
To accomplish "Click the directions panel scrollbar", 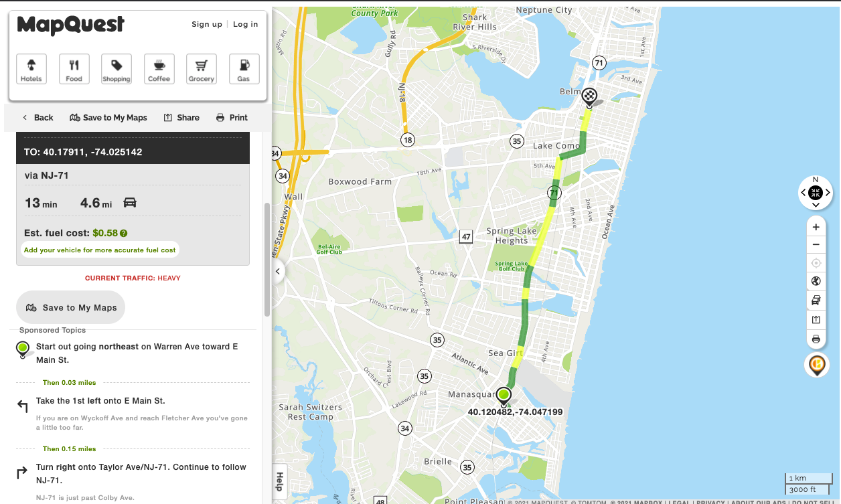I will click(x=267, y=260).
